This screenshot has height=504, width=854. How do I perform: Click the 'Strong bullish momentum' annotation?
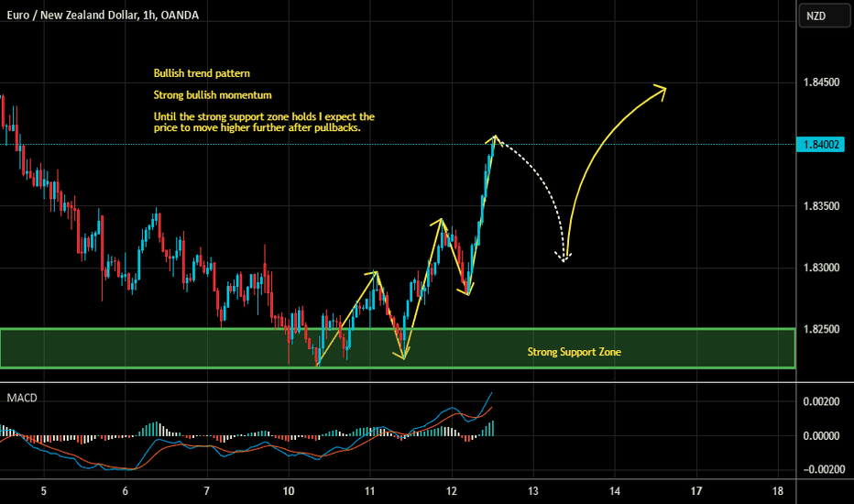click(x=213, y=95)
